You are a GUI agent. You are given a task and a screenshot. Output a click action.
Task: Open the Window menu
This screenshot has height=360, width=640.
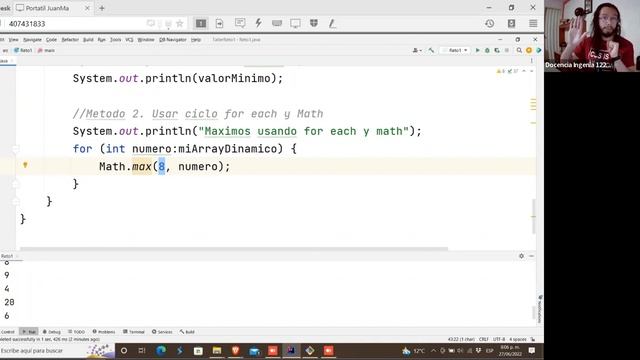tap(146, 40)
